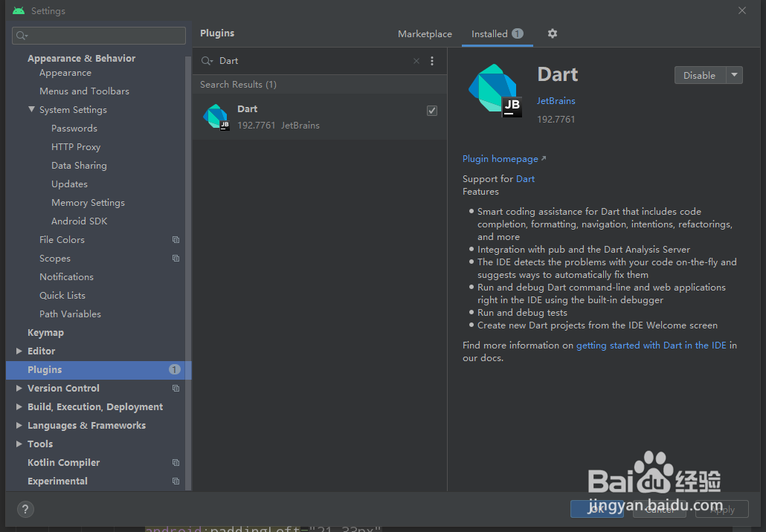Select Memory Settings

click(x=88, y=203)
